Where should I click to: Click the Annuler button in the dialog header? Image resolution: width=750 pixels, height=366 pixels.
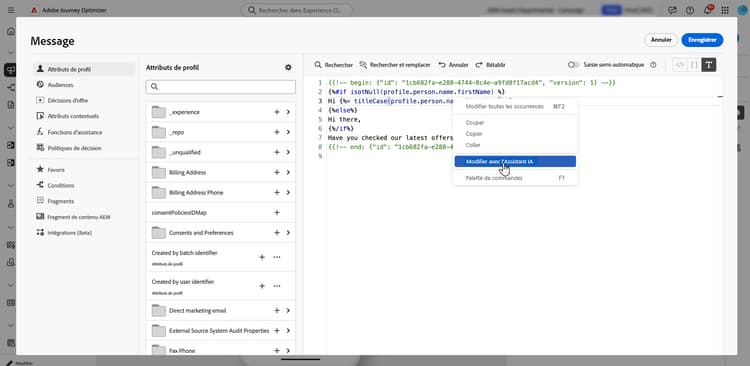coord(661,40)
